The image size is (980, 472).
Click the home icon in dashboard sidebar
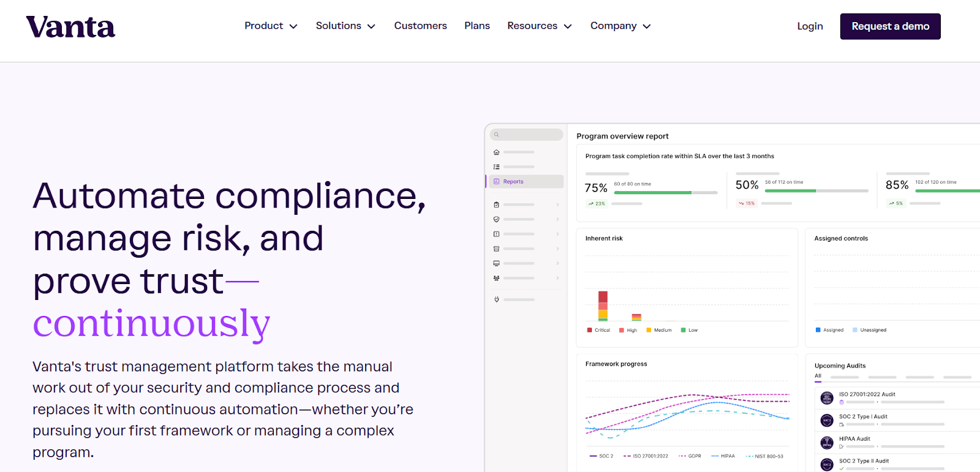497,152
